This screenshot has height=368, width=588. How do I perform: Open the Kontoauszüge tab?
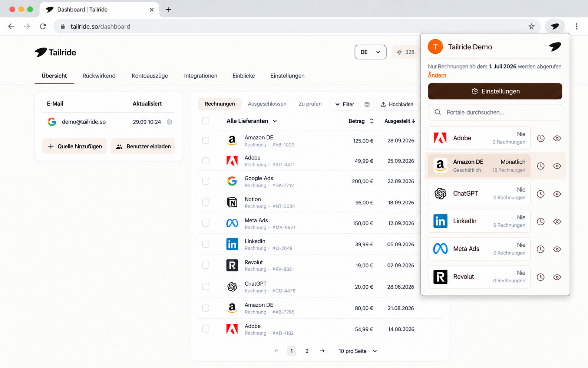pyautogui.click(x=150, y=76)
